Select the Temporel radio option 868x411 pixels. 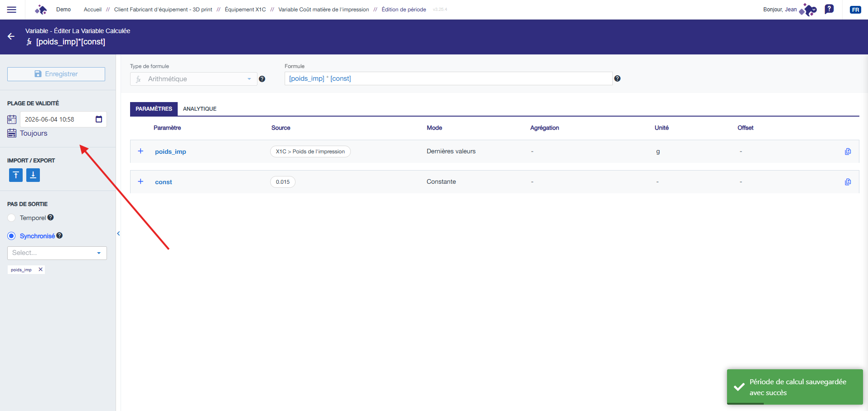coord(11,218)
